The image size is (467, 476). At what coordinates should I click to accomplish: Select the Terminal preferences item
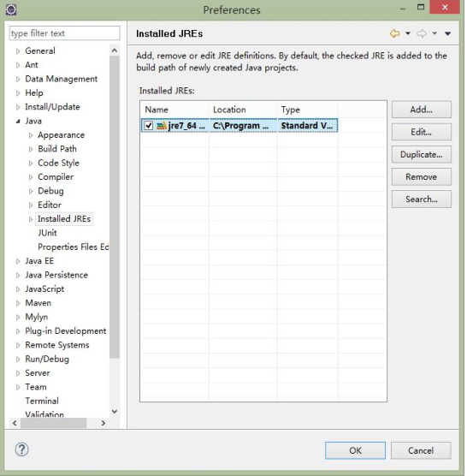(x=42, y=401)
